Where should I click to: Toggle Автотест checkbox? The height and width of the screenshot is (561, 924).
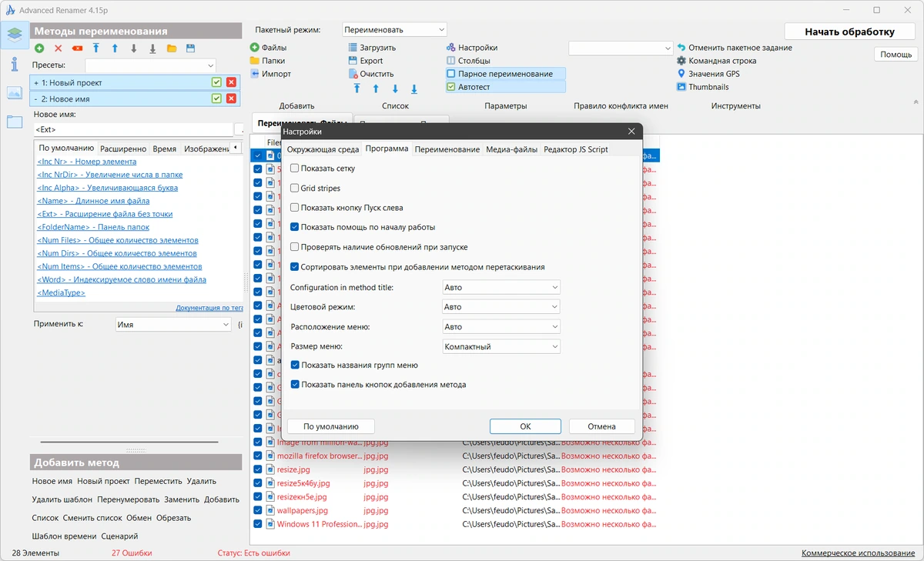(x=451, y=87)
